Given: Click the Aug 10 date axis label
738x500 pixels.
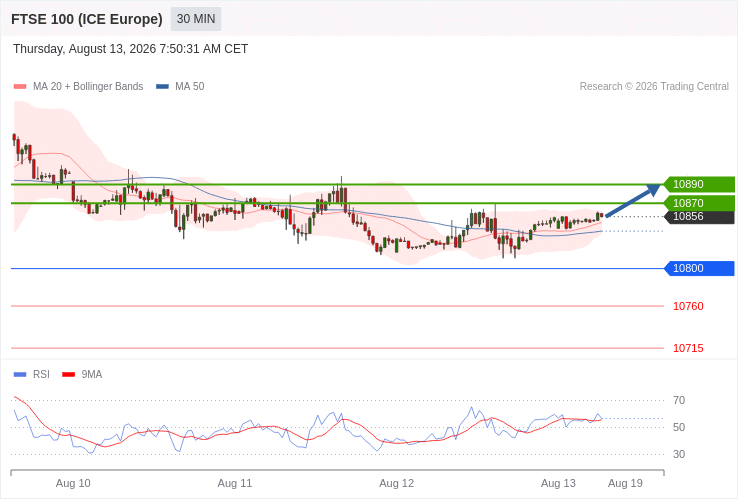Looking at the screenshot, I should click(x=73, y=484).
